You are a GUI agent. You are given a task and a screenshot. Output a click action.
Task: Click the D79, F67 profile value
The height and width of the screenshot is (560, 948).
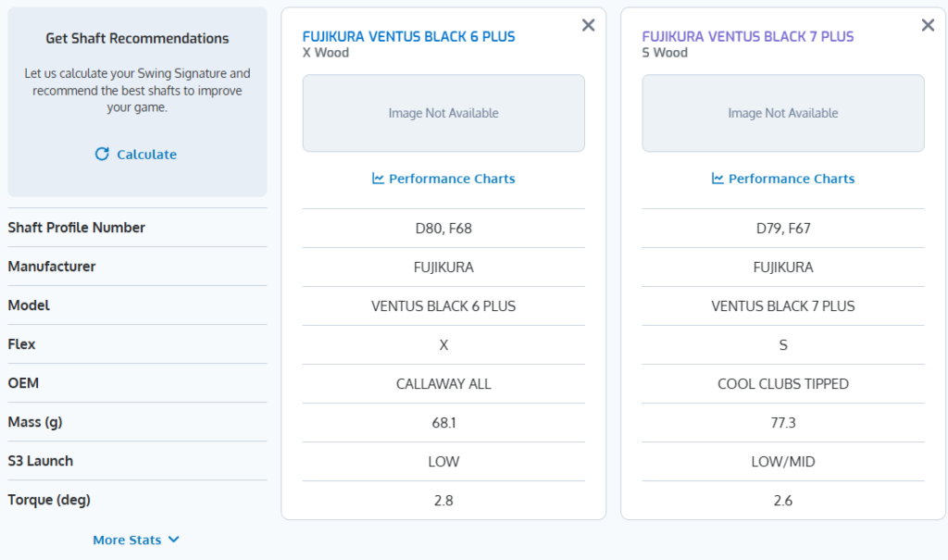point(783,229)
